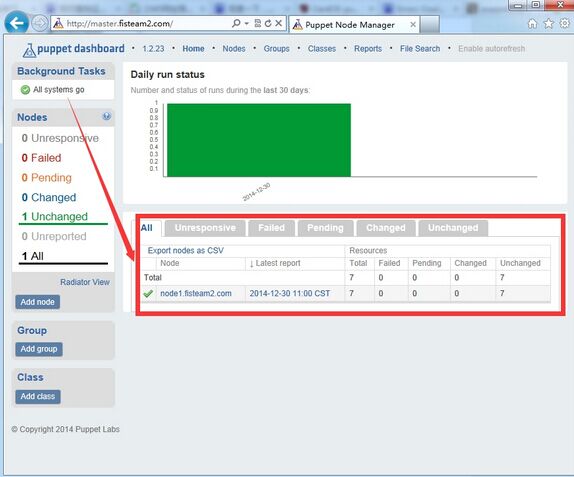Click the Class sidebar heading
The height and width of the screenshot is (477, 574).
click(x=30, y=377)
